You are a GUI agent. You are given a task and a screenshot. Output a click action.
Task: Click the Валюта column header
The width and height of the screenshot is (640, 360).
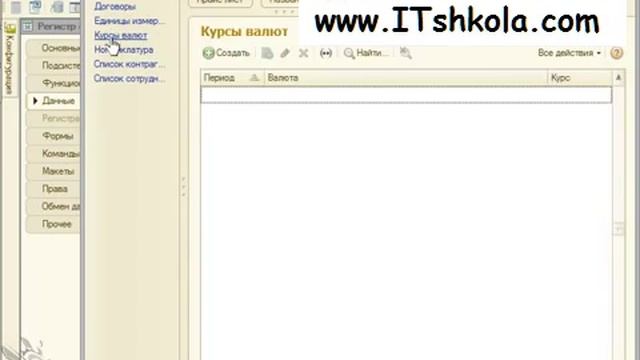pos(406,78)
